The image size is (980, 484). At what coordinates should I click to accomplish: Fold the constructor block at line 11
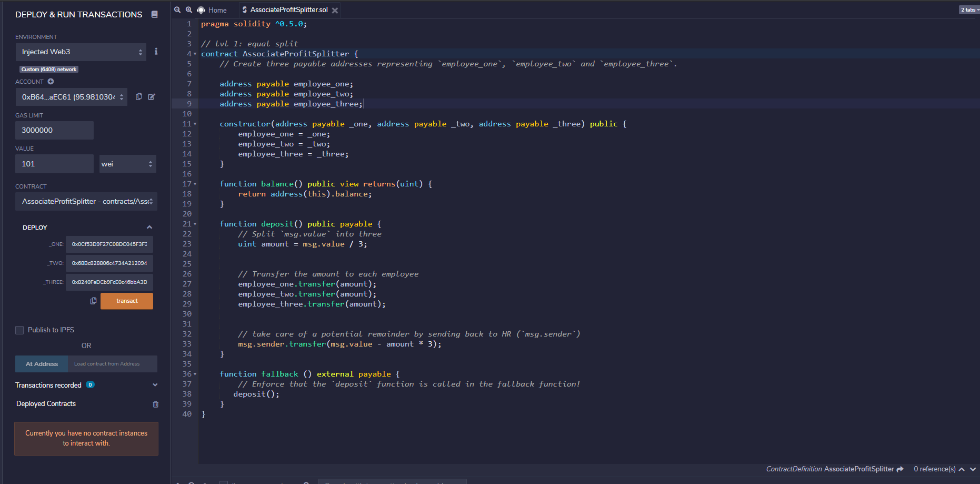point(195,124)
